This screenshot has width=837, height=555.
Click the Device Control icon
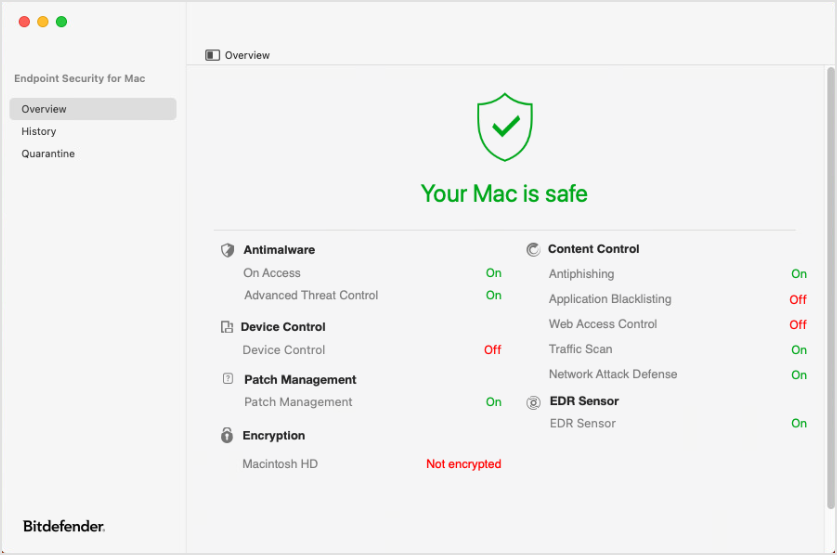227,327
